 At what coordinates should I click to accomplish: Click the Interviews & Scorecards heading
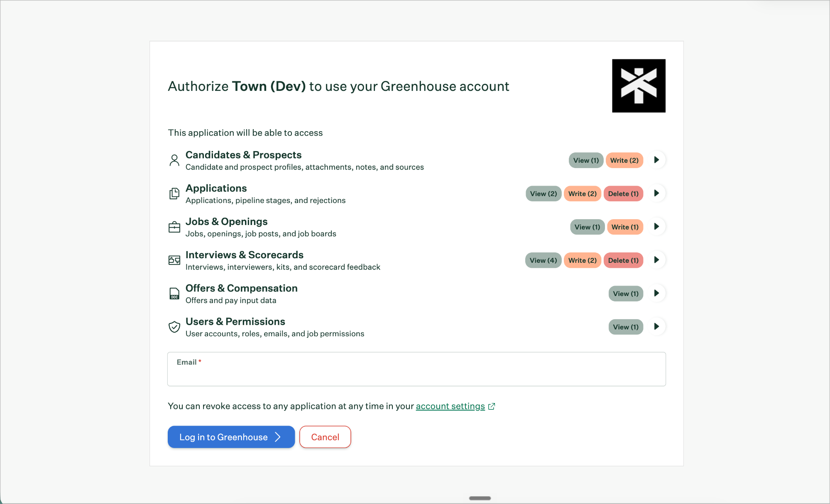(x=244, y=254)
